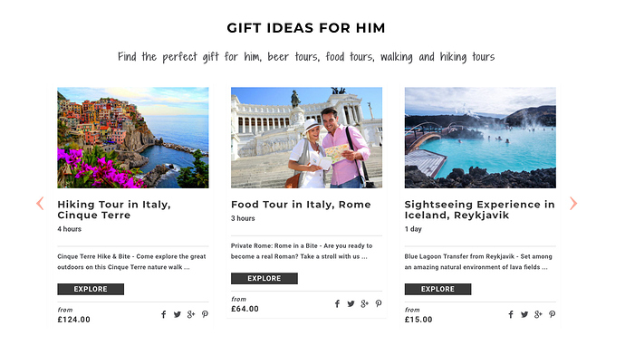The width and height of the screenshot is (625, 364).
Task: Explore the Food Tour in Rome
Action: click(264, 278)
